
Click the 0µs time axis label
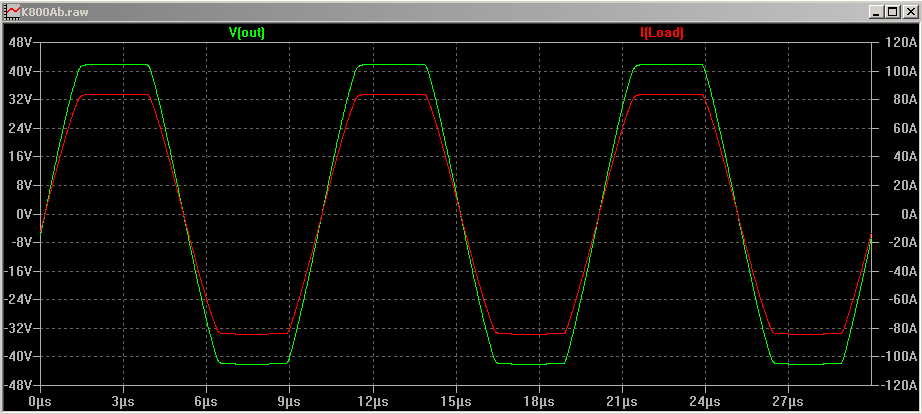(x=39, y=403)
